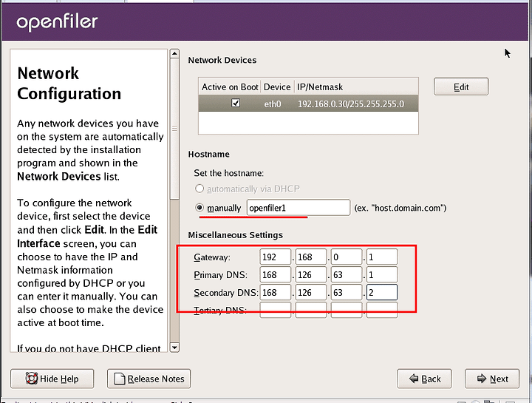The height and width of the screenshot is (403, 532).
Task: Click the help panel scrollbar thumb
Action: 174,129
